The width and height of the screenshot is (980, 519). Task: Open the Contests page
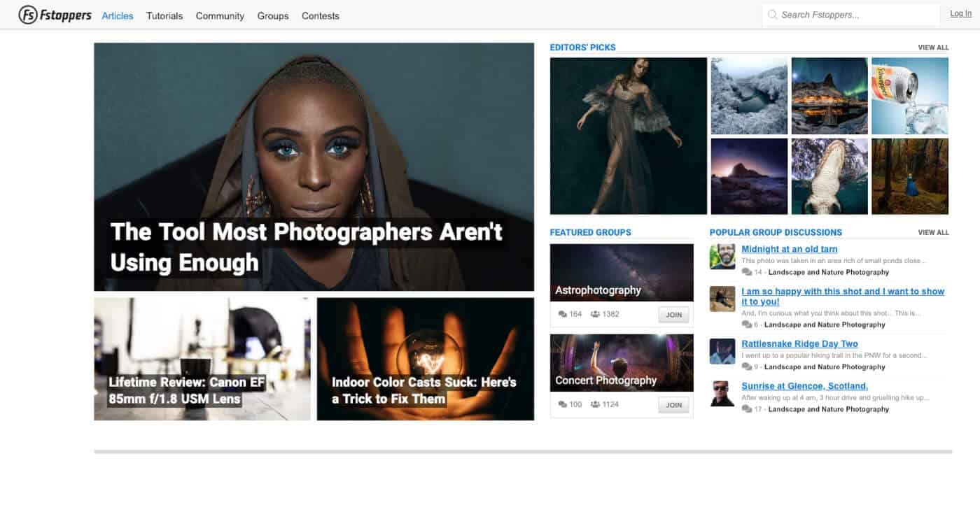coord(321,15)
